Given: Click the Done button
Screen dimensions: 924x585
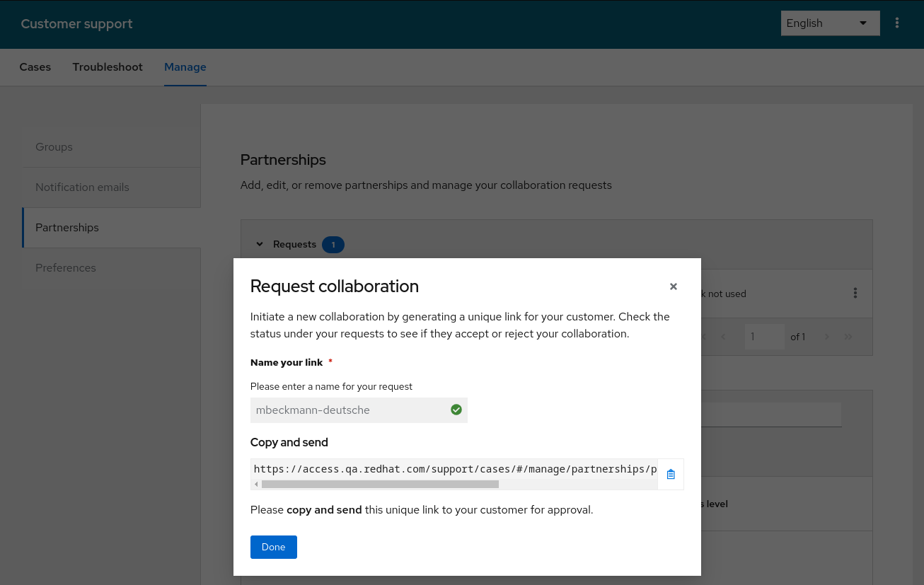Looking at the screenshot, I should (273, 547).
